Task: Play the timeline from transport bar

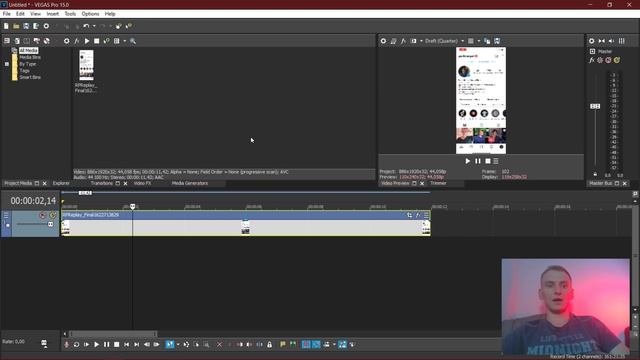Action: pyautogui.click(x=96, y=344)
